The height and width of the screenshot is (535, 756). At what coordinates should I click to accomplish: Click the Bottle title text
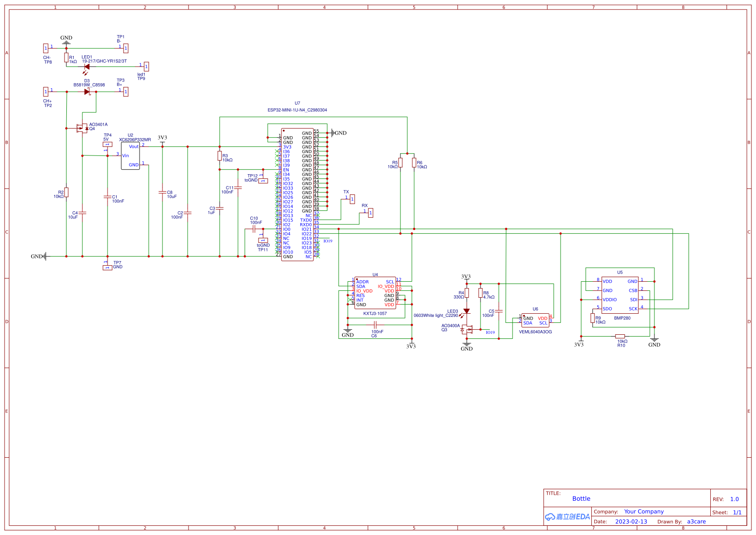click(x=581, y=498)
